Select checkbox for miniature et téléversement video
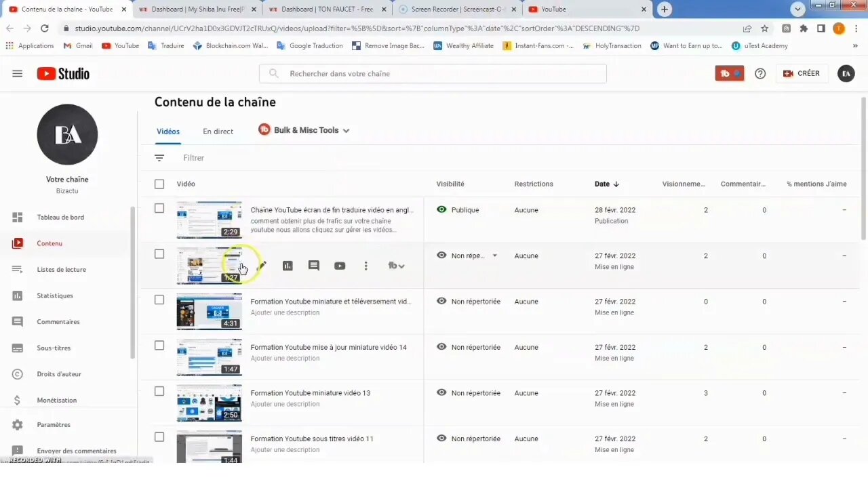This screenshot has height=488, width=868. click(x=159, y=300)
